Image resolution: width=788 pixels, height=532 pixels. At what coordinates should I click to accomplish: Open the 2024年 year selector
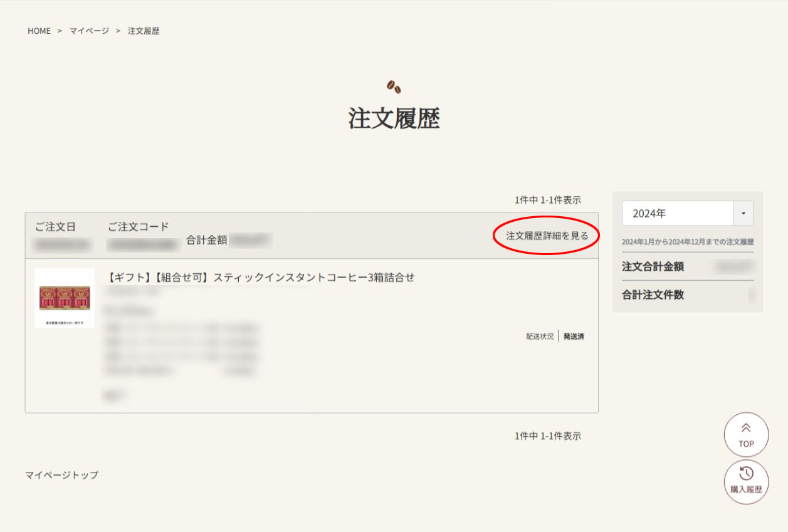[x=677, y=213]
